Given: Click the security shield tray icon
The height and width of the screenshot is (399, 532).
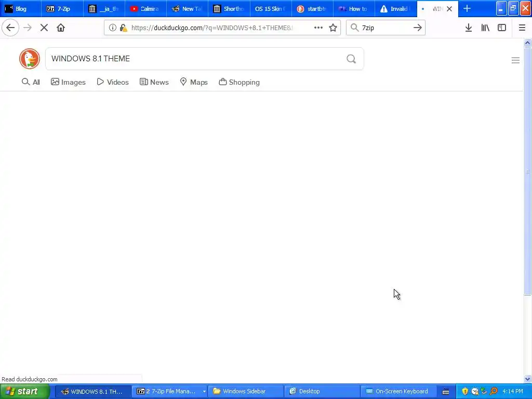Looking at the screenshot, I should point(465,392).
